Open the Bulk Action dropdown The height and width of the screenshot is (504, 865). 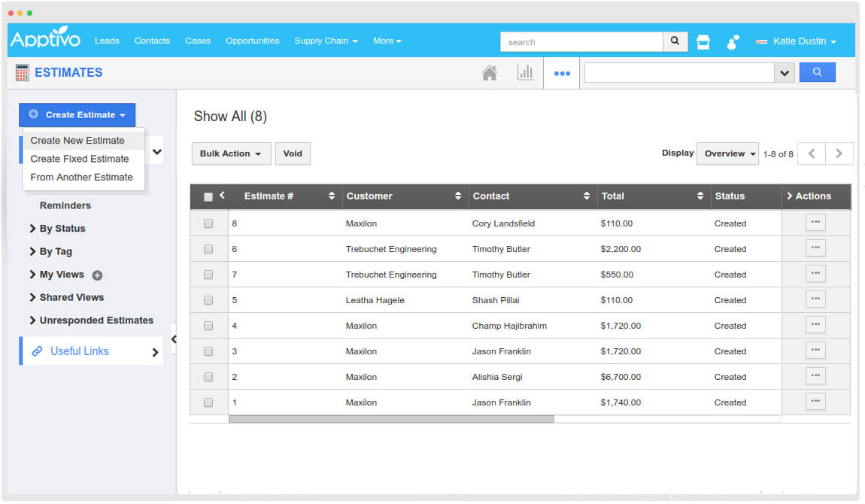pyautogui.click(x=230, y=153)
